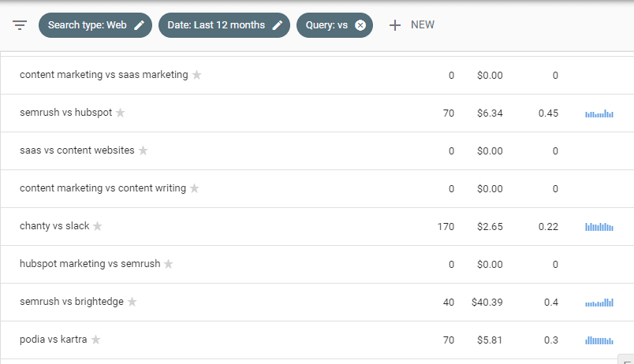Select the saas vs content websites query
The width and height of the screenshot is (634, 364).
point(76,150)
